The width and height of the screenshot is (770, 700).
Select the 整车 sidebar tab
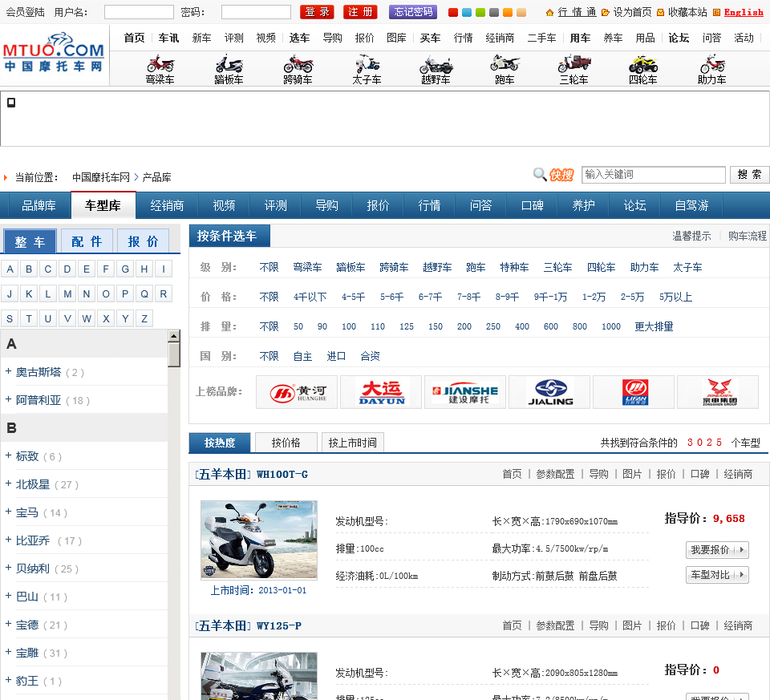tap(30, 241)
